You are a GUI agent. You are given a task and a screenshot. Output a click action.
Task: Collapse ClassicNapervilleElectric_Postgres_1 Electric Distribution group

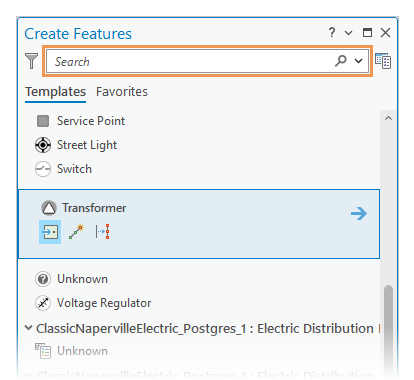[29, 328]
